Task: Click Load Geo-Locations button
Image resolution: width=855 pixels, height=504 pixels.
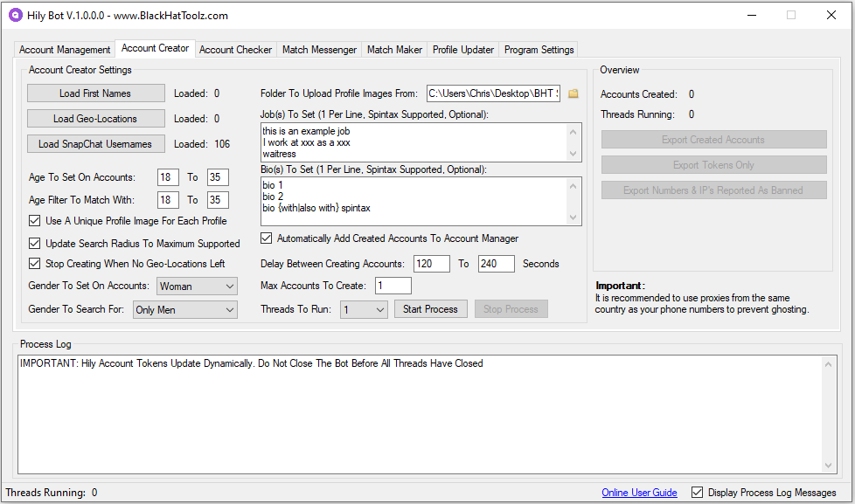Action: pos(96,118)
